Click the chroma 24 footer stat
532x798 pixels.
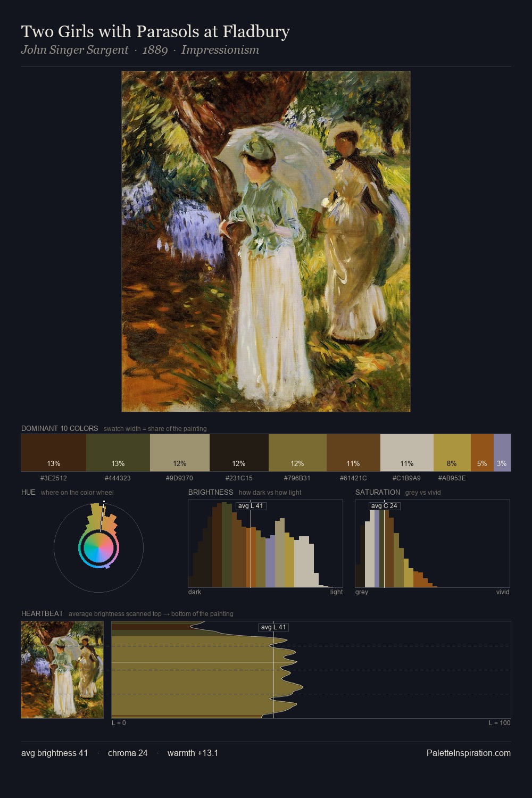tap(128, 753)
